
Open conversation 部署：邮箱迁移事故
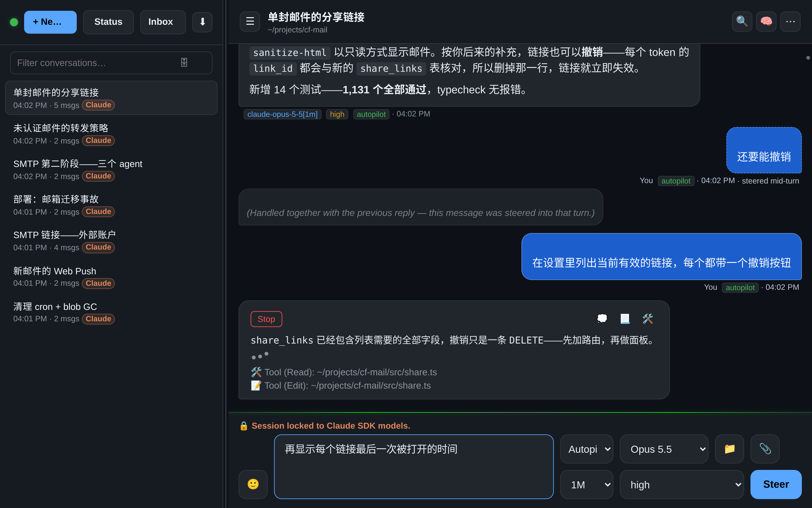tap(111, 205)
